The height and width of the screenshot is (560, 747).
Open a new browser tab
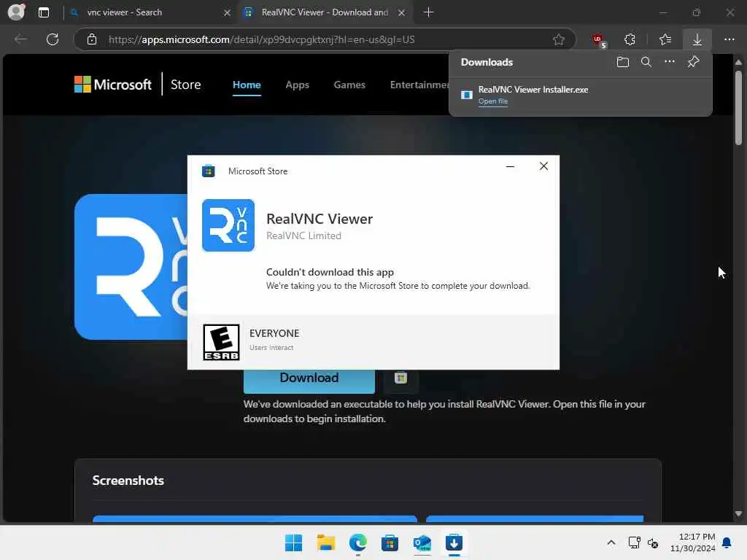coord(428,12)
